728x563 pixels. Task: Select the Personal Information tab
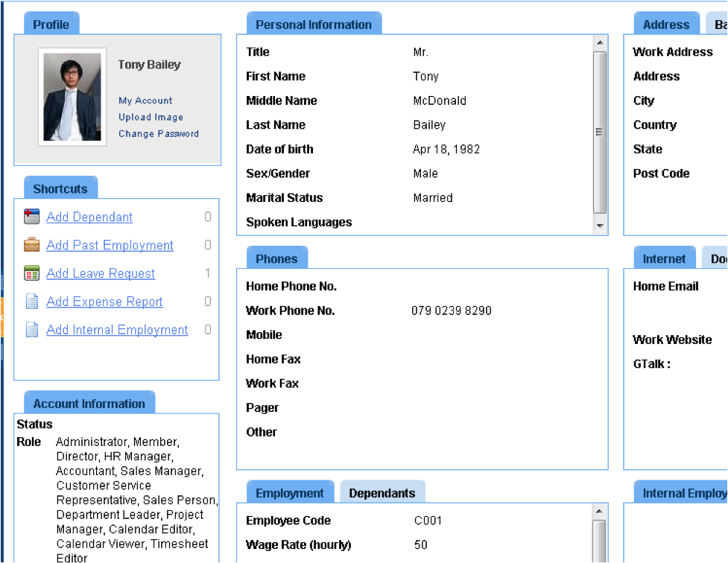314,25
